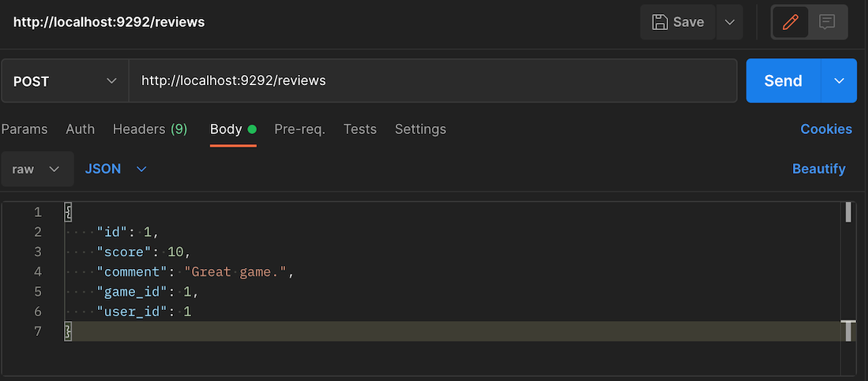The height and width of the screenshot is (381, 868).
Task: Open the JSON format dropdown
Action: [115, 170]
